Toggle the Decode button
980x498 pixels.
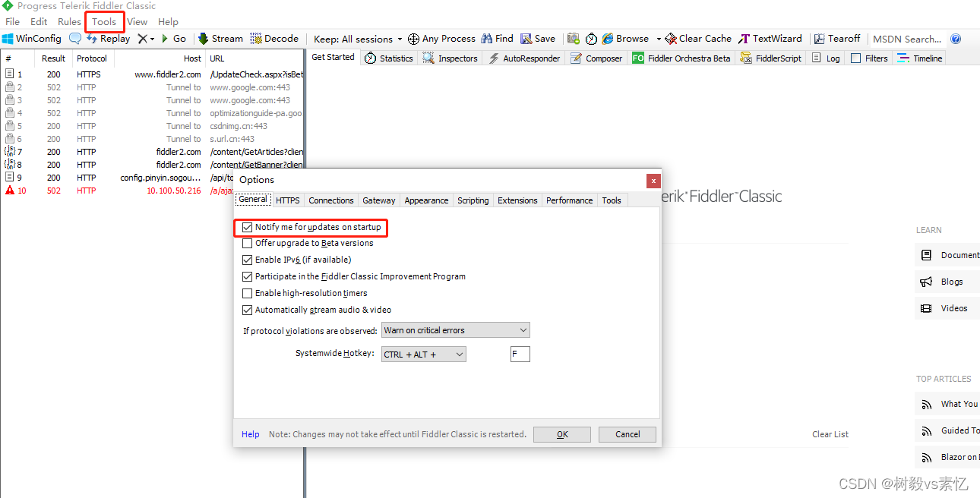274,39
